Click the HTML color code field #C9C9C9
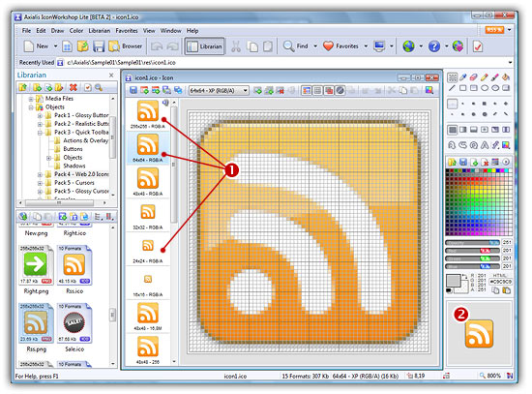Screen dimensions: 532x394 500,282
